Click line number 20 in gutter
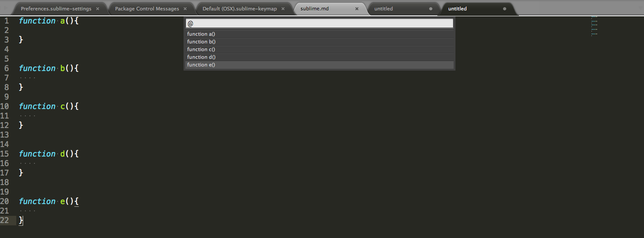Image resolution: width=644 pixels, height=238 pixels. pyautogui.click(x=5, y=201)
